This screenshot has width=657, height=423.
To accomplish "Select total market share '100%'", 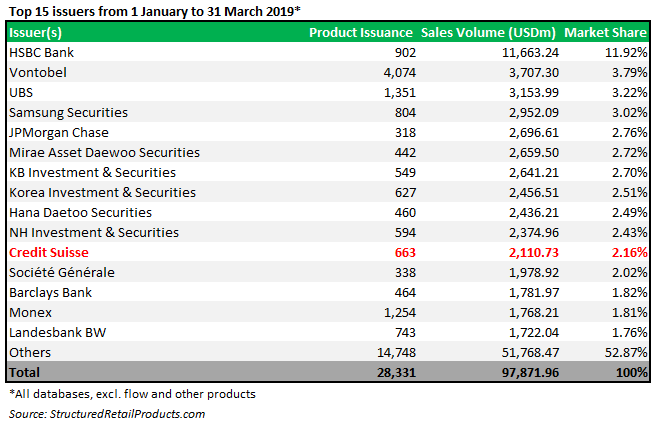I will point(631,373).
